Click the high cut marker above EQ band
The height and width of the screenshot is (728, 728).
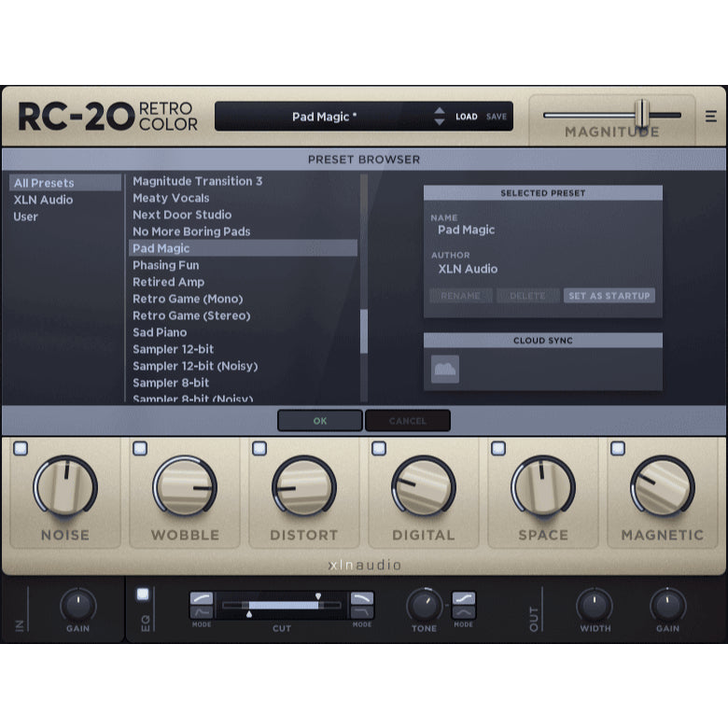pyautogui.click(x=318, y=596)
